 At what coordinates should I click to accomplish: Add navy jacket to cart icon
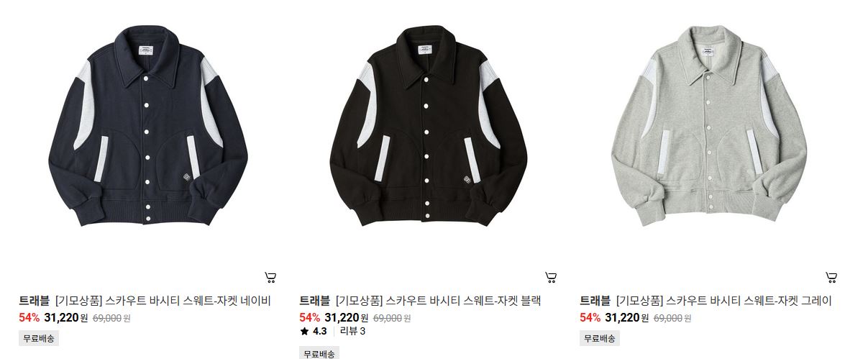tap(270, 277)
